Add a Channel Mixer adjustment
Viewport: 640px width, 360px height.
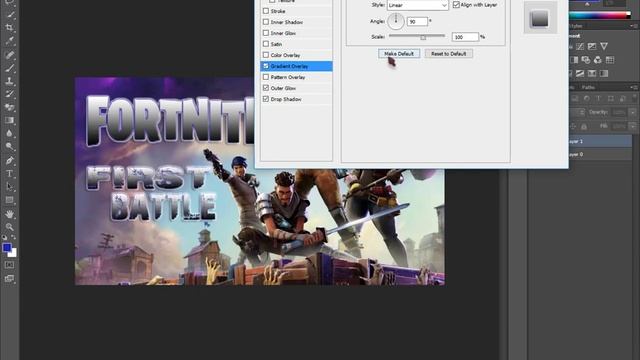click(x=598, y=60)
